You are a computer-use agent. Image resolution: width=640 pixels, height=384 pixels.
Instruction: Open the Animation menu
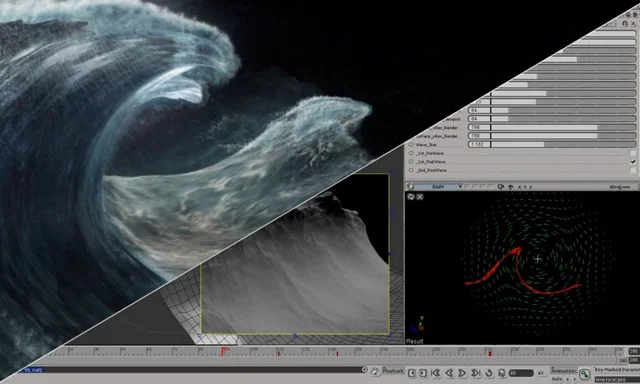tap(563, 371)
